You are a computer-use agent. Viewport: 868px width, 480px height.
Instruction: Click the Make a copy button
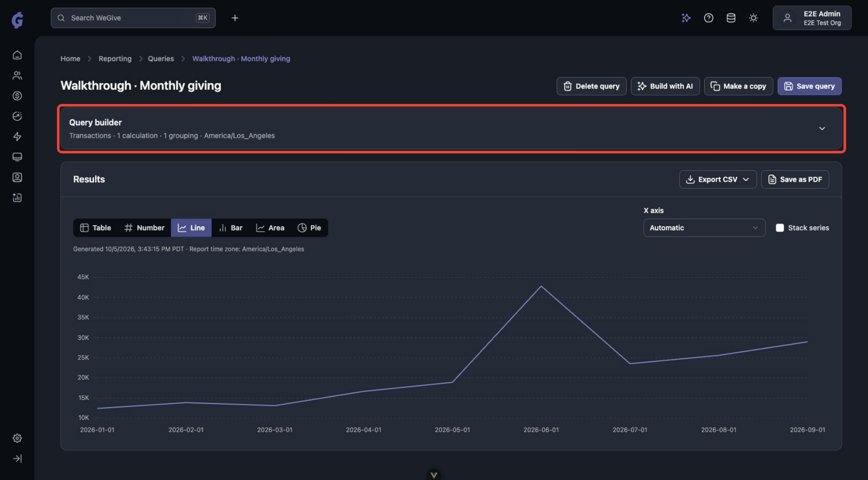pyautogui.click(x=738, y=86)
